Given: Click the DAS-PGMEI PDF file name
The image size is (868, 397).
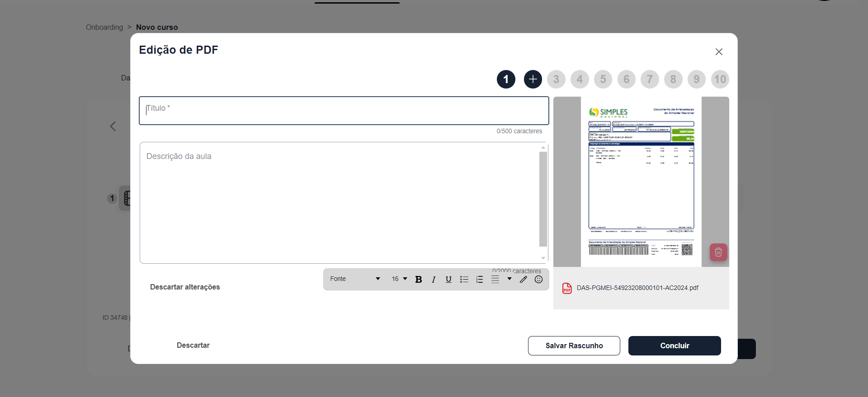Looking at the screenshot, I should 637,288.
